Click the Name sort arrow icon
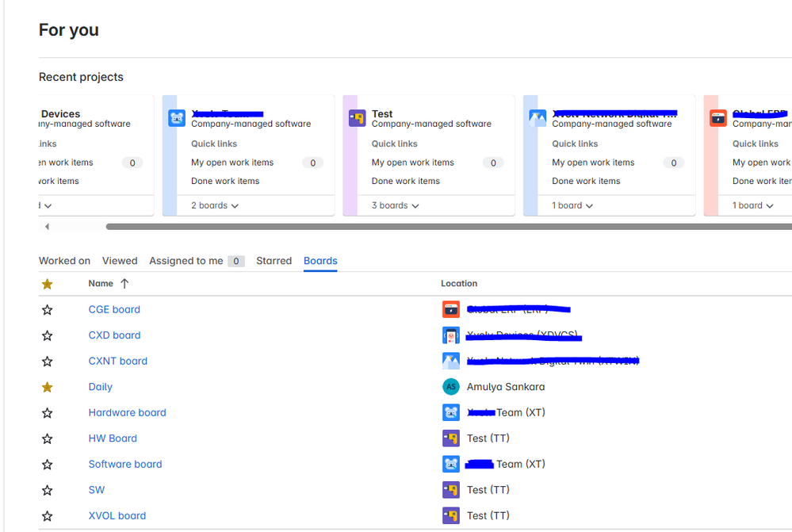This screenshot has height=532, width=792. (124, 283)
